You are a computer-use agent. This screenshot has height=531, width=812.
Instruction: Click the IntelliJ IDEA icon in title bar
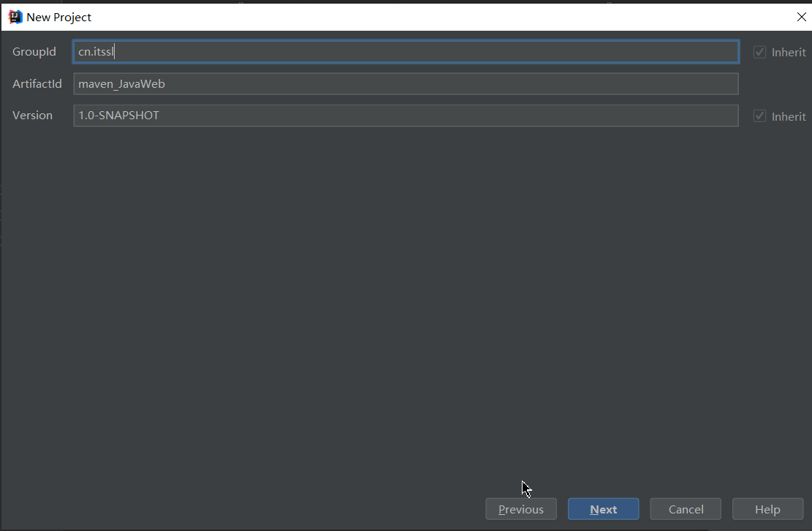point(15,17)
